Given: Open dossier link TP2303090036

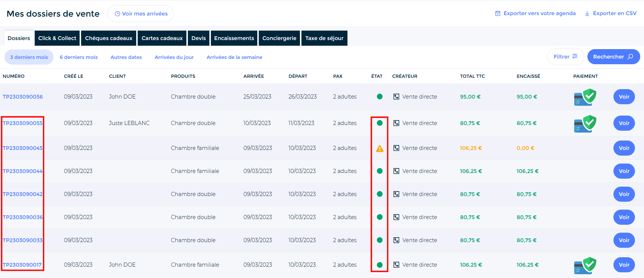Looking at the screenshot, I should (23, 217).
